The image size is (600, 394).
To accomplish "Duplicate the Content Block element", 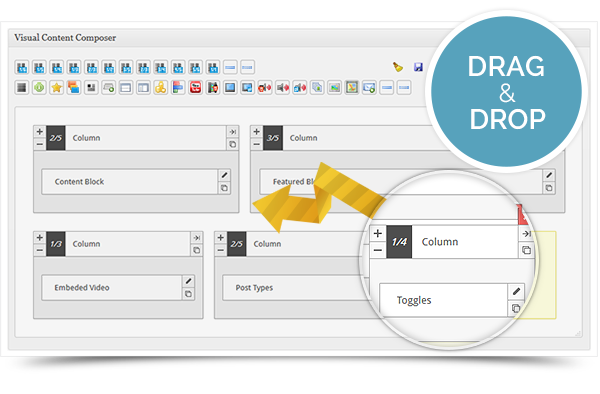I will click(225, 188).
